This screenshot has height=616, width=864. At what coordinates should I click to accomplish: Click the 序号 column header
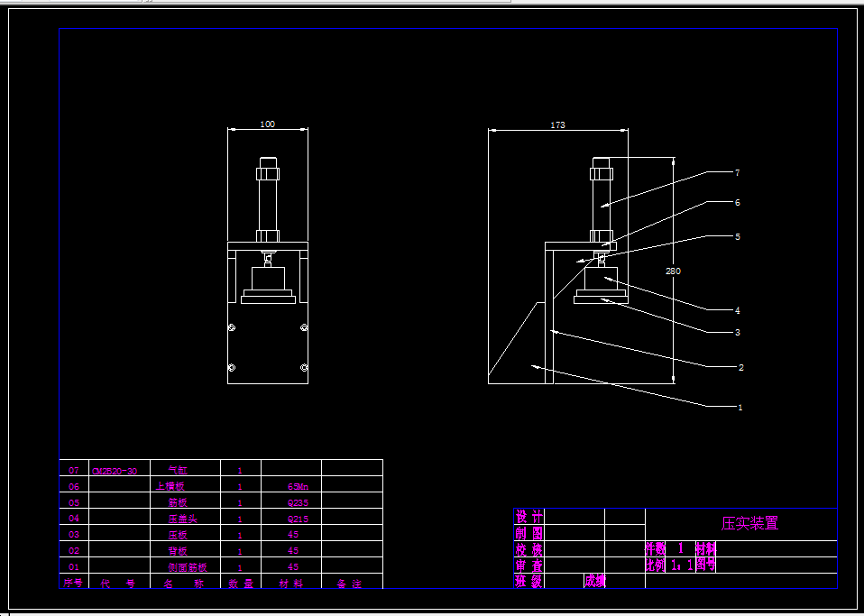coord(73,583)
